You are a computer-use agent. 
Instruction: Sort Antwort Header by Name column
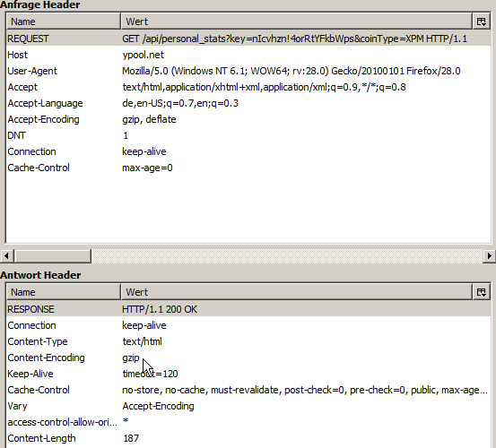[64, 292]
